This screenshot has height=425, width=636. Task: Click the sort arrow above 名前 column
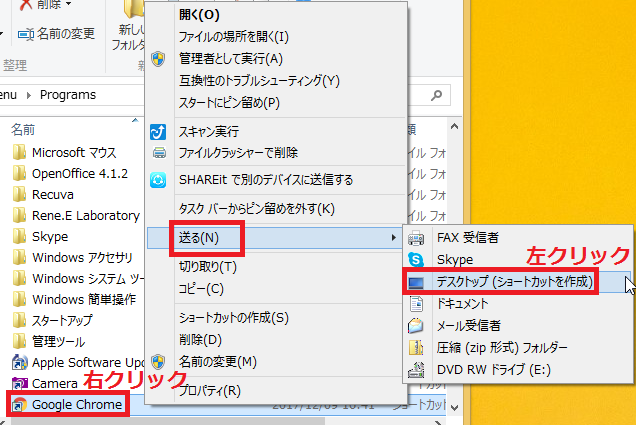tap(135, 120)
